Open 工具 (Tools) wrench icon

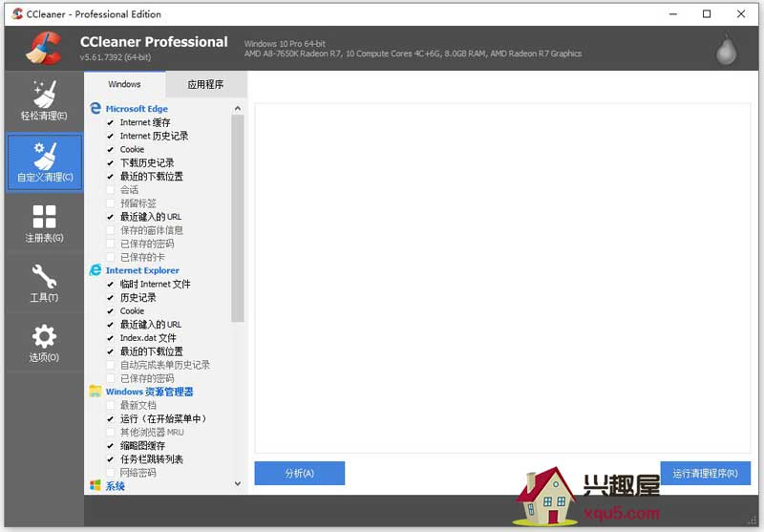pos(44,283)
